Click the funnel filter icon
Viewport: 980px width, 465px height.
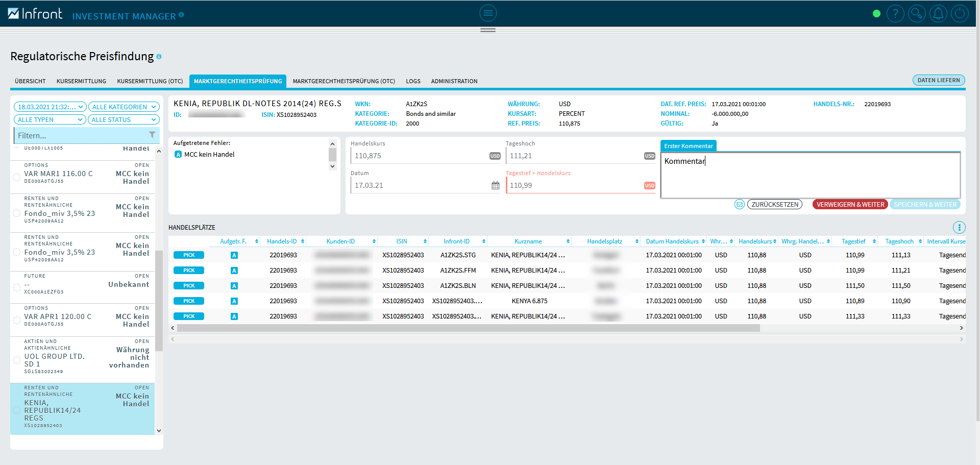[152, 135]
